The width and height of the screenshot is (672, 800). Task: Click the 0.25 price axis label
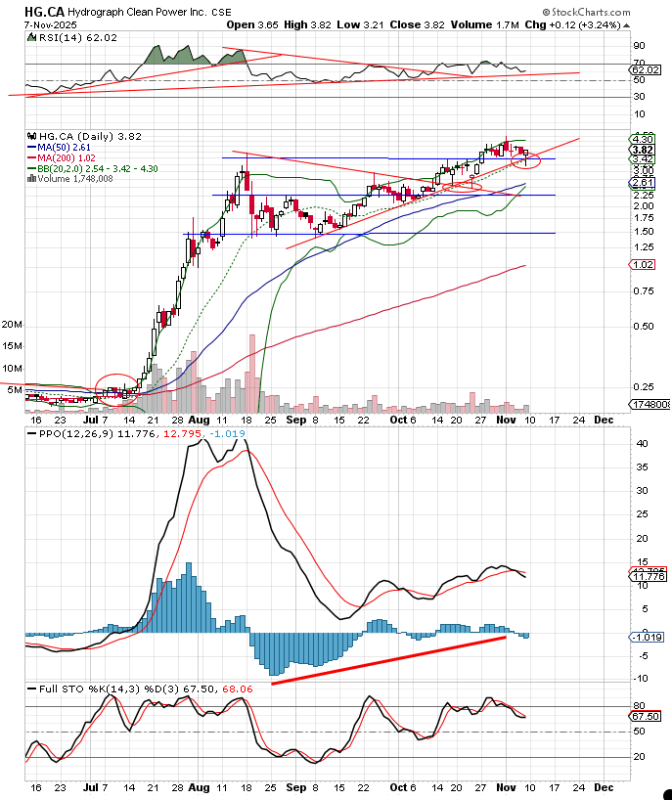point(644,386)
